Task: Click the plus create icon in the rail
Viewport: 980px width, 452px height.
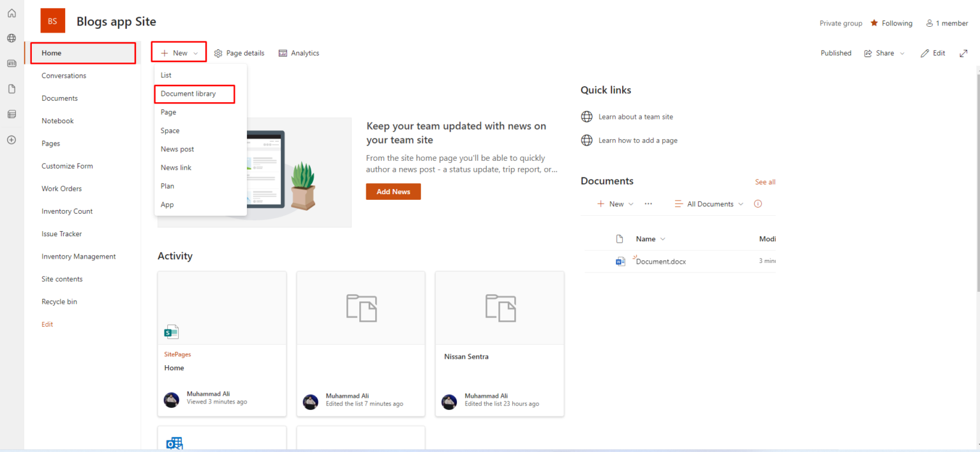Action: pos(11,140)
